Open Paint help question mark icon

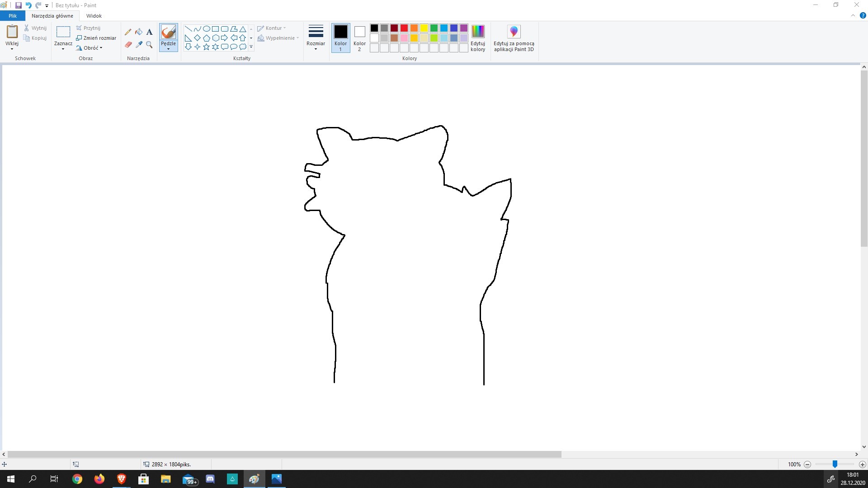tap(863, 15)
